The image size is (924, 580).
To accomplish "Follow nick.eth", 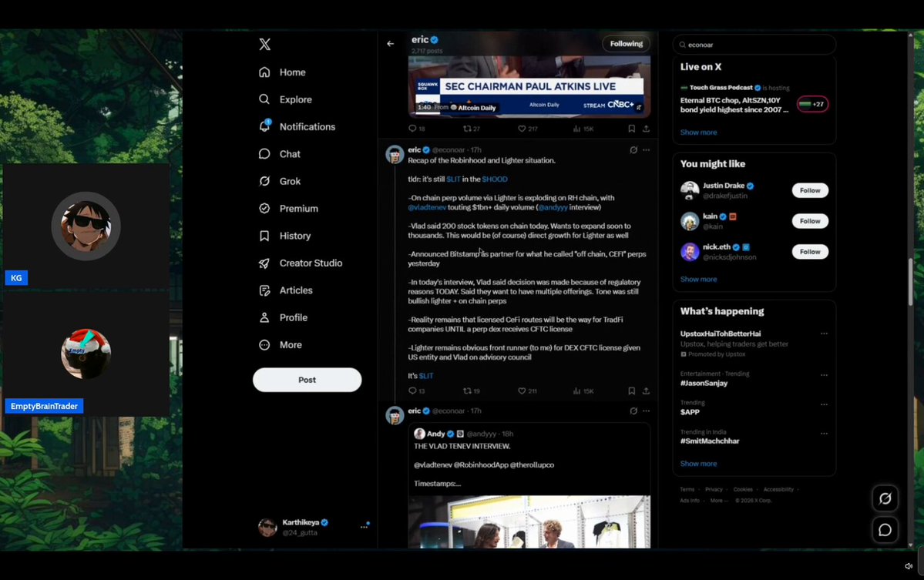I will (810, 251).
